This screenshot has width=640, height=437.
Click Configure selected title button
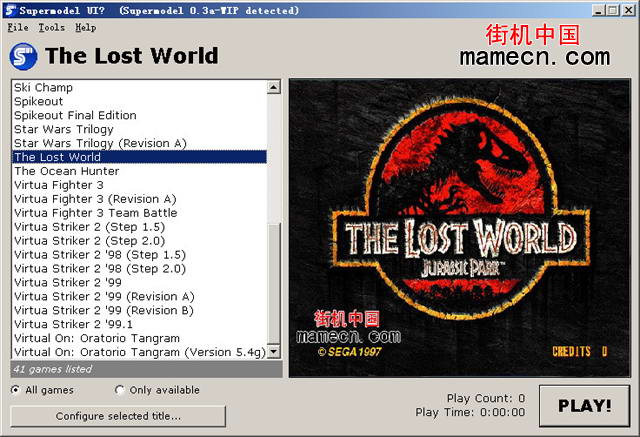pyautogui.click(x=118, y=416)
